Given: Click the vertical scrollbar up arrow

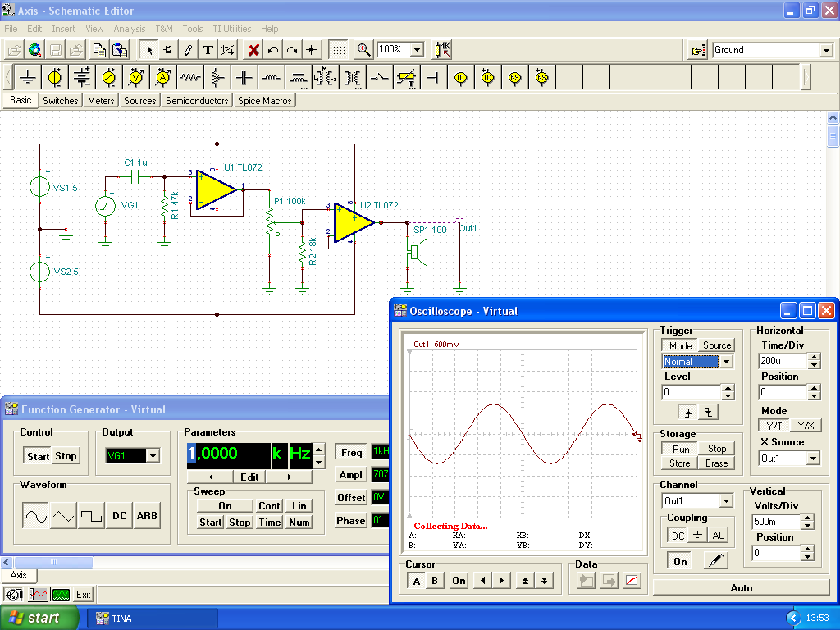Looking at the screenshot, I should (x=833, y=117).
